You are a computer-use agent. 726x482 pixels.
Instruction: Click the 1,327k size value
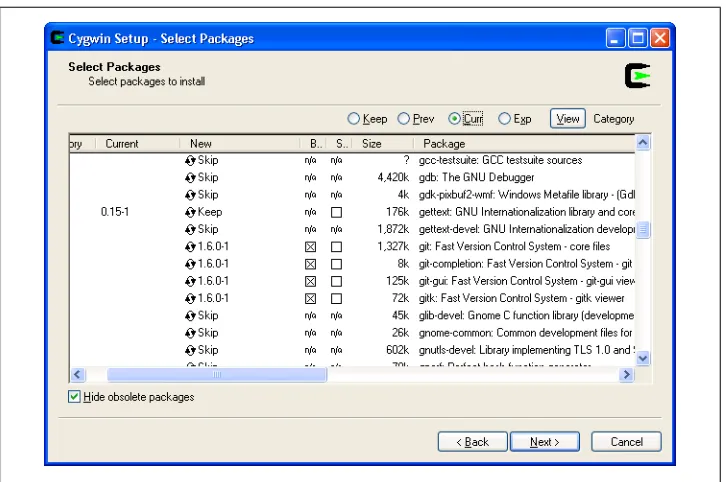pyautogui.click(x=393, y=246)
